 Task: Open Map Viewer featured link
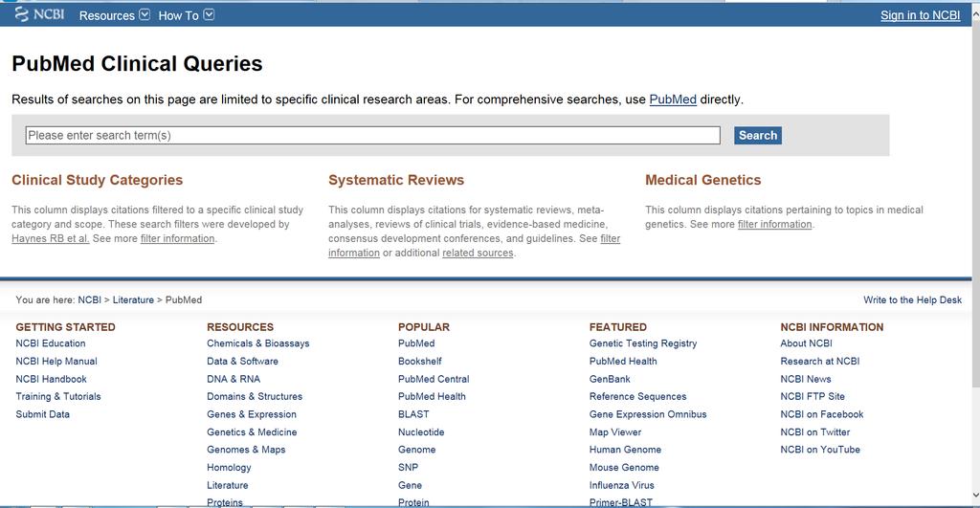615,431
